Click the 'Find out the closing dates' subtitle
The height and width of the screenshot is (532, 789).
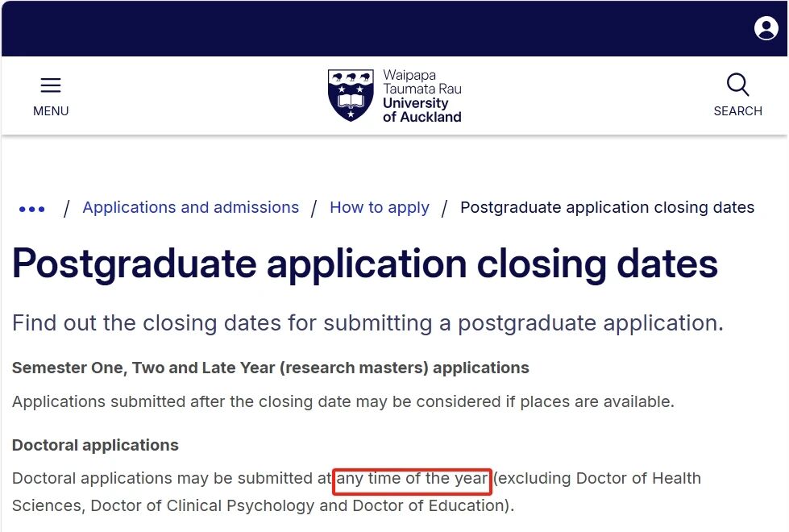click(368, 323)
